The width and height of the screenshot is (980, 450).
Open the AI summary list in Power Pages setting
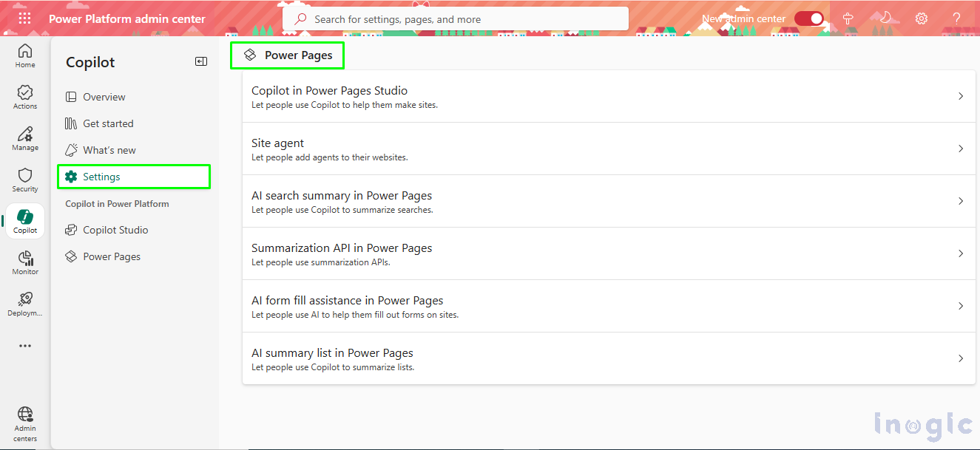click(609, 358)
